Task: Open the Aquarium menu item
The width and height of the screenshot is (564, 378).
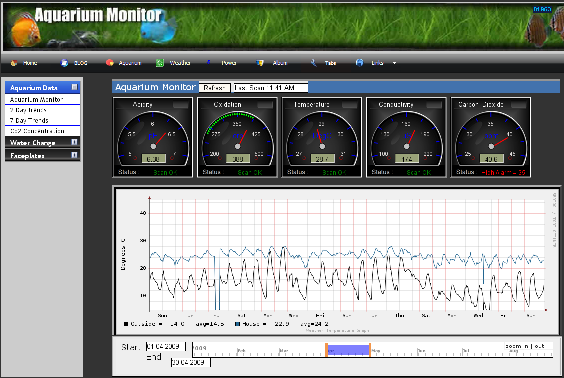Action: tap(129, 63)
